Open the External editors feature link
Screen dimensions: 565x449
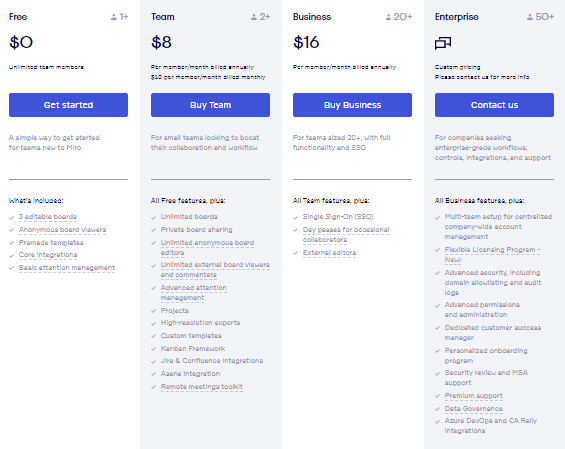pyautogui.click(x=329, y=253)
